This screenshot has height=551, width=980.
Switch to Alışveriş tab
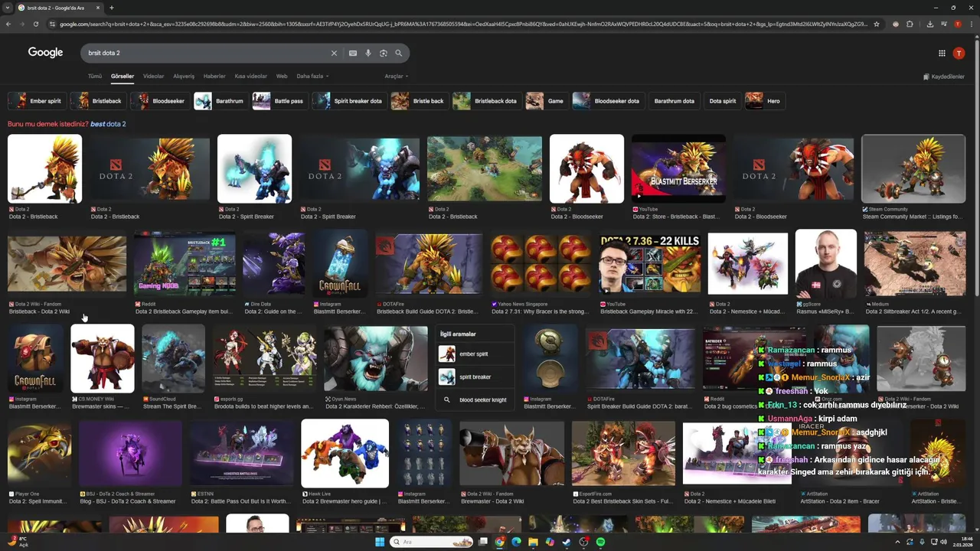[x=184, y=77]
